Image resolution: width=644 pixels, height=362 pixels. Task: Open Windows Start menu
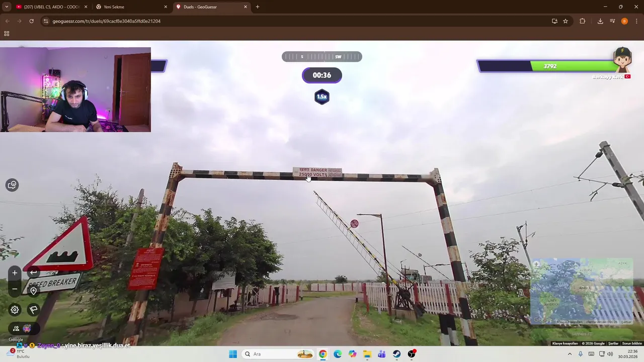233,354
